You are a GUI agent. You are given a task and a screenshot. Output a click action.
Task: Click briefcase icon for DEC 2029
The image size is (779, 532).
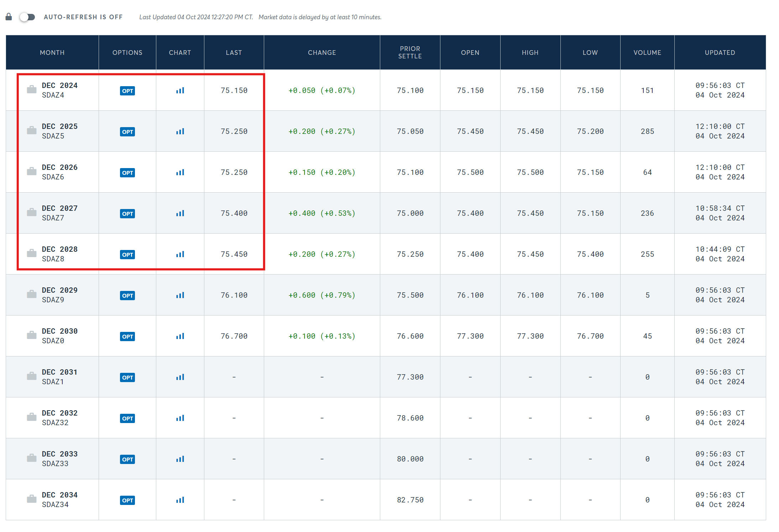click(x=32, y=294)
